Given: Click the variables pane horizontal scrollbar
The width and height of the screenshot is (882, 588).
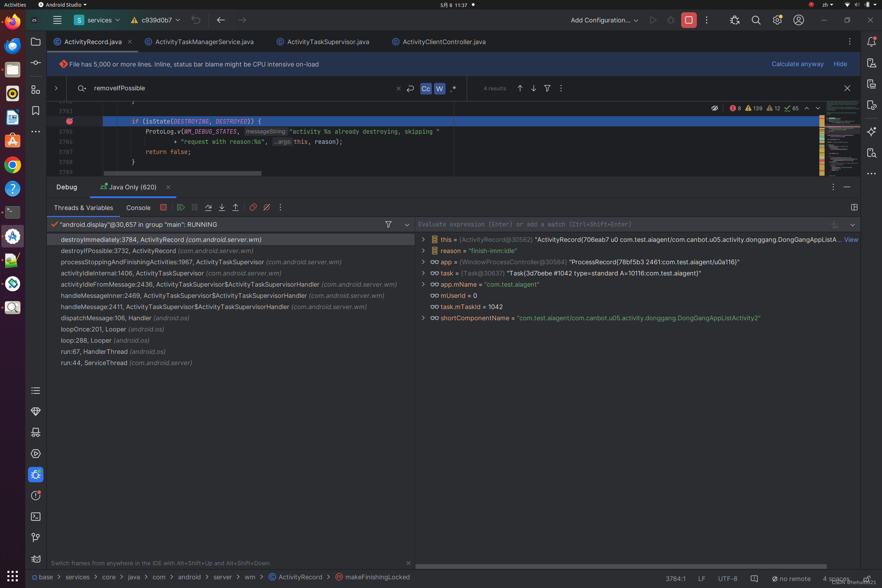Looking at the screenshot, I should (621, 566).
